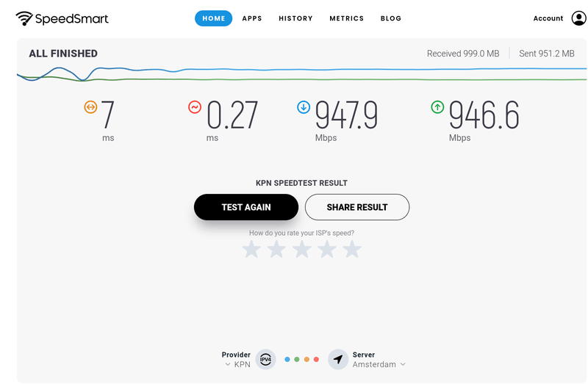588x384 pixels.
Task: Rate ISP speed with third star
Action: coord(302,249)
